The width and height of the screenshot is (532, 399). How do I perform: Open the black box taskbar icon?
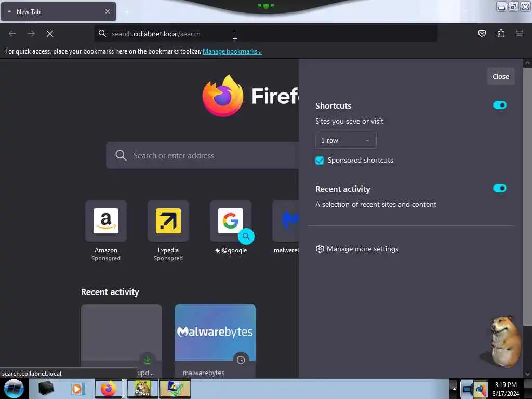(46, 389)
